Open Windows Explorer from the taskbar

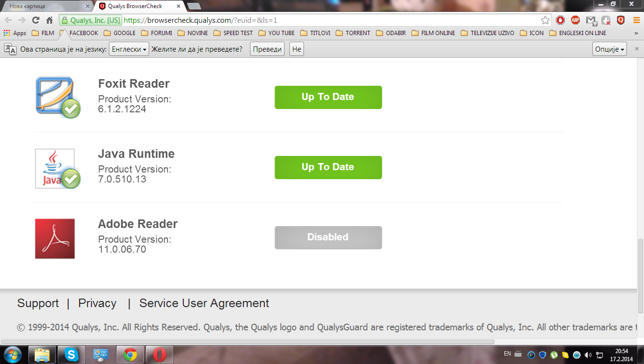pos(42,355)
